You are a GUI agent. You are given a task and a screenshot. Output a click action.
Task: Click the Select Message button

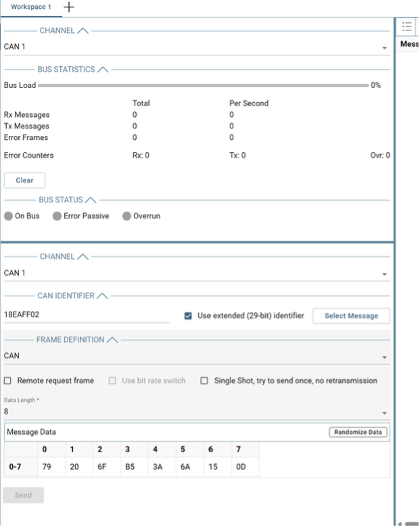click(x=351, y=316)
